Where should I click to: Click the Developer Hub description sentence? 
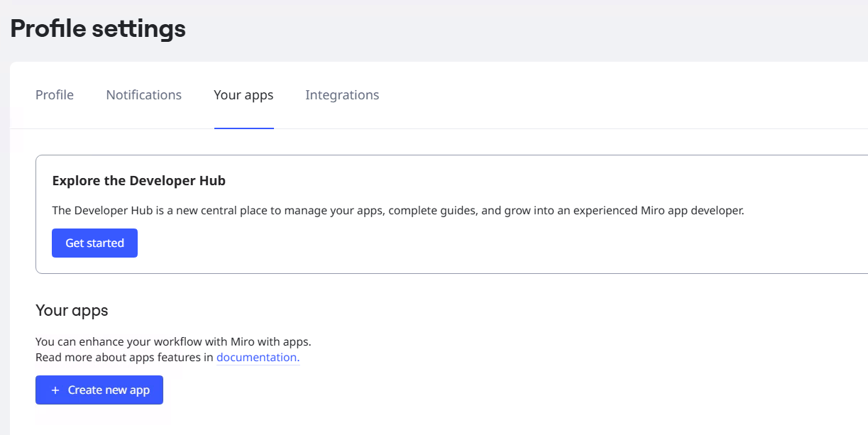(x=398, y=211)
